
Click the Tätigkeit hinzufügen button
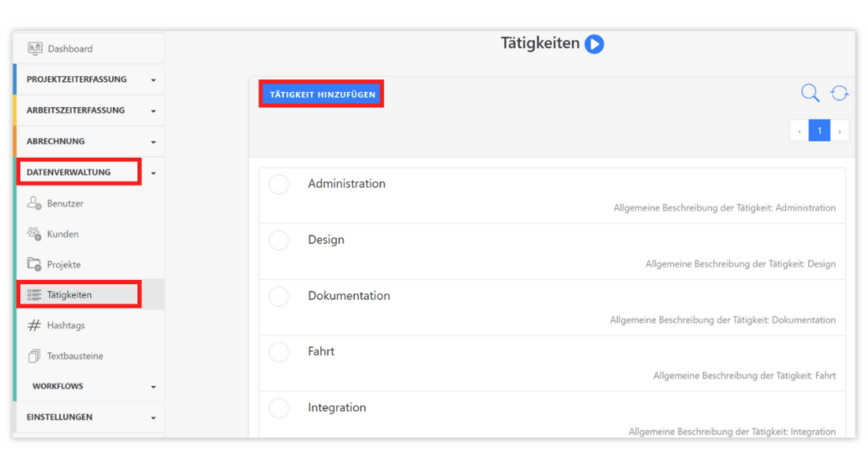click(322, 94)
